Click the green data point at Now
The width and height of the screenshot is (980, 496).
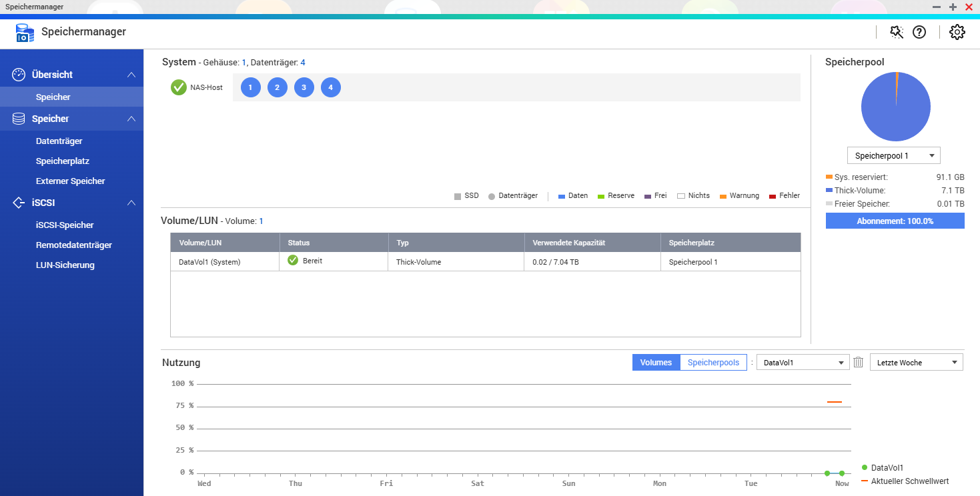tap(842, 473)
